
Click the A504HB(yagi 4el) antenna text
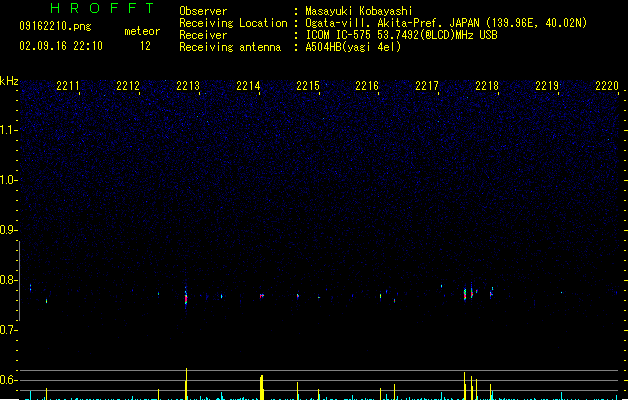tap(353, 47)
